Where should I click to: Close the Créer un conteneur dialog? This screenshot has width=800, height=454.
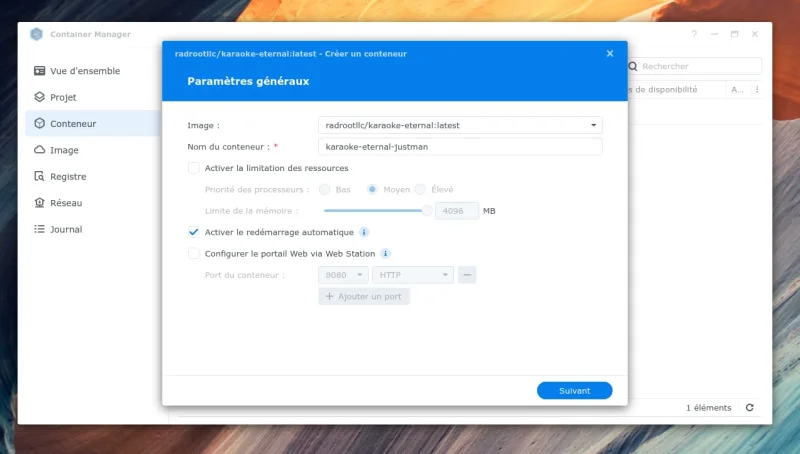pos(610,54)
